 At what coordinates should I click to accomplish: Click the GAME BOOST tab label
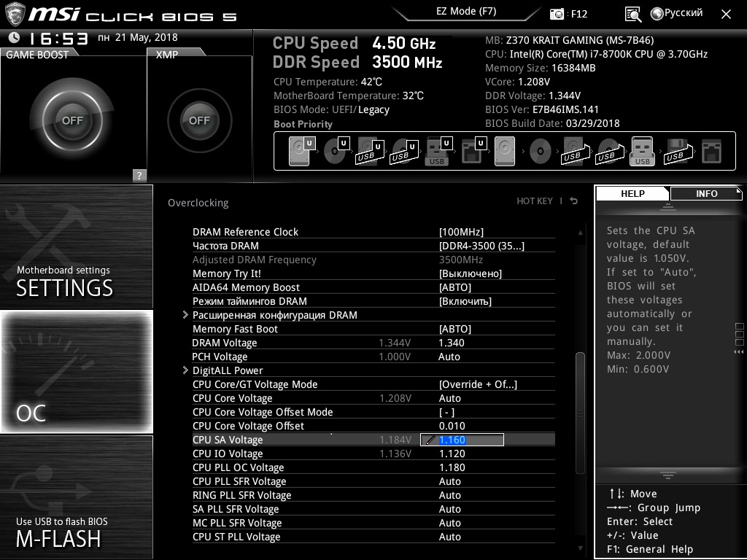37,54
